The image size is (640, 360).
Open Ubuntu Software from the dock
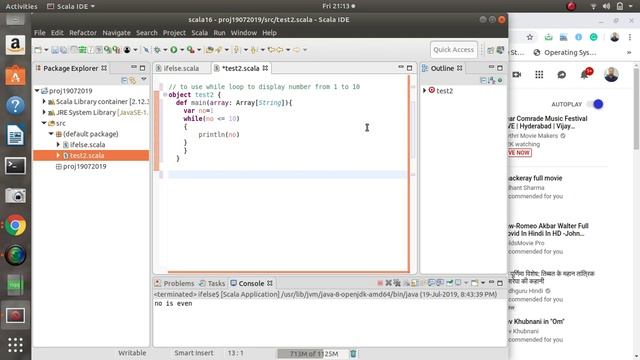[x=15, y=76]
